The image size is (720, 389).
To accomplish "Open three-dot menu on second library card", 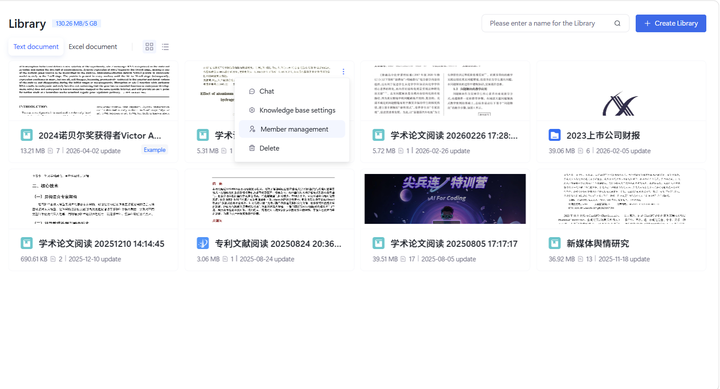I will 343,71.
